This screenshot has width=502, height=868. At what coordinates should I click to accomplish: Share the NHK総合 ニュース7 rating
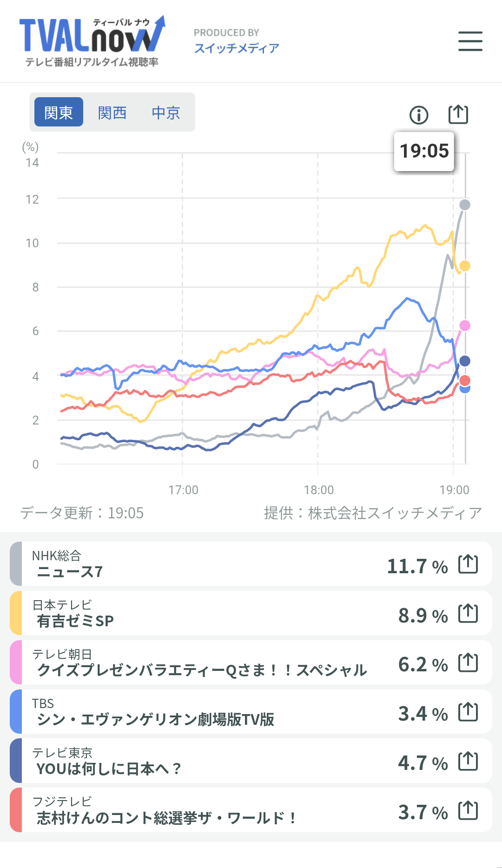468,564
